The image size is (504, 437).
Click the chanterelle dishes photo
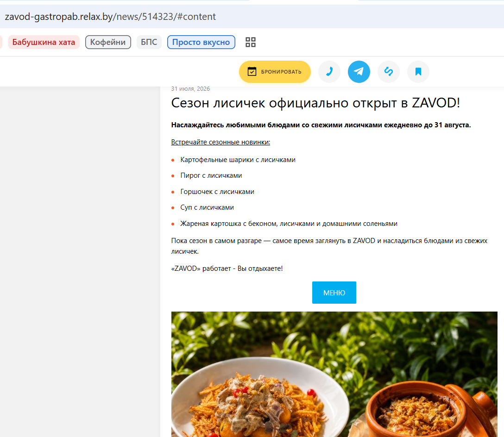pos(334,374)
